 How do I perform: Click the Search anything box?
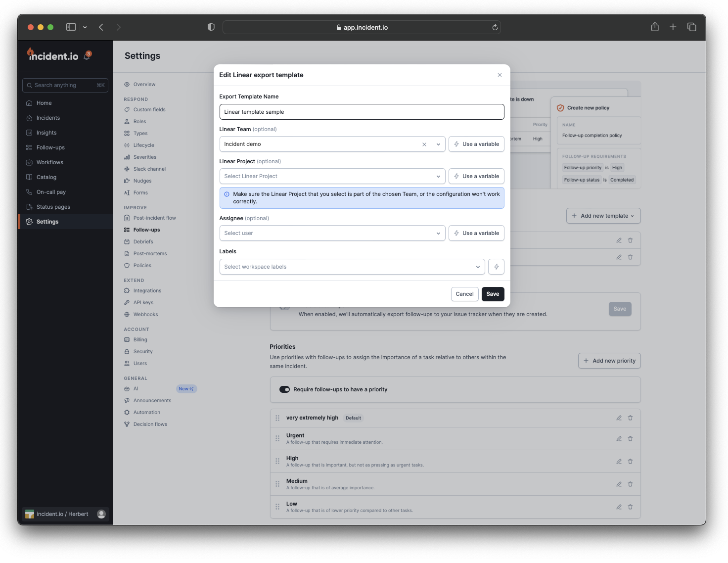tap(65, 85)
